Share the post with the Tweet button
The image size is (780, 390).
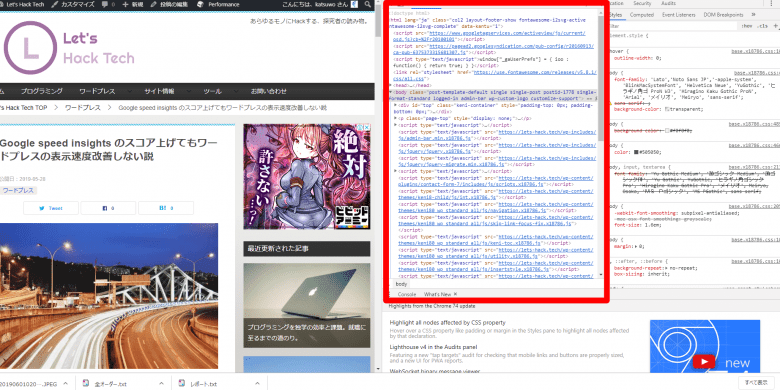[51, 208]
